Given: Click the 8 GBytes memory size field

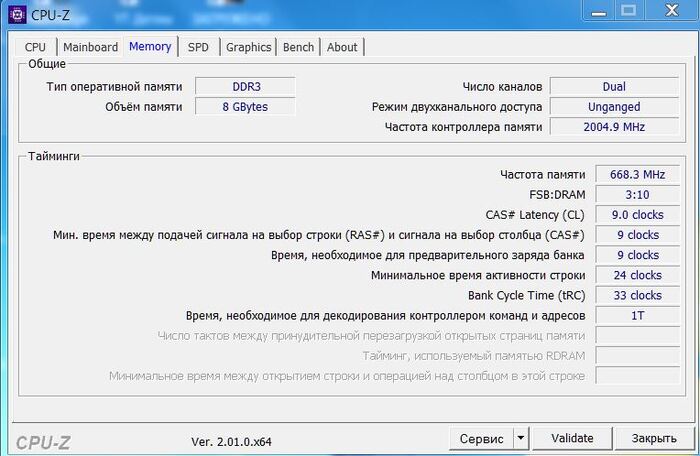Looking at the screenshot, I should click(x=246, y=107).
